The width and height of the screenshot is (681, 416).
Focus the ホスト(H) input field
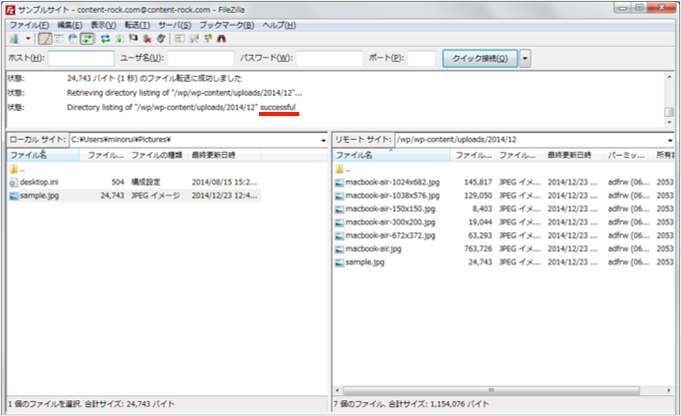click(81, 58)
